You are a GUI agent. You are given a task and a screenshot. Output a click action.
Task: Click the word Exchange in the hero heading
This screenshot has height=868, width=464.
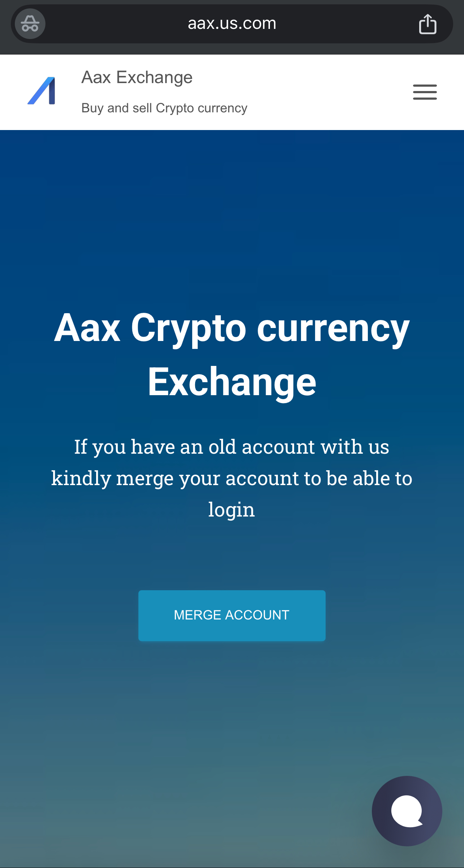point(232,382)
